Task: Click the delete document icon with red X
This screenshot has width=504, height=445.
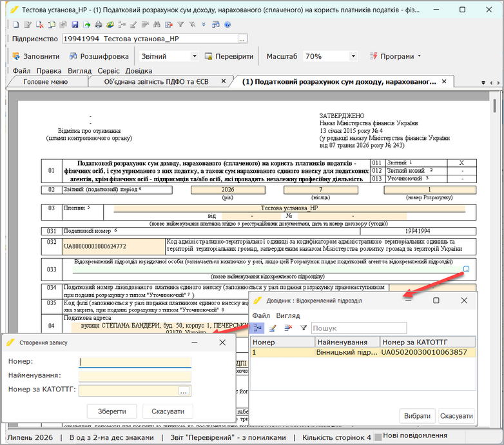Action: [x=39, y=25]
